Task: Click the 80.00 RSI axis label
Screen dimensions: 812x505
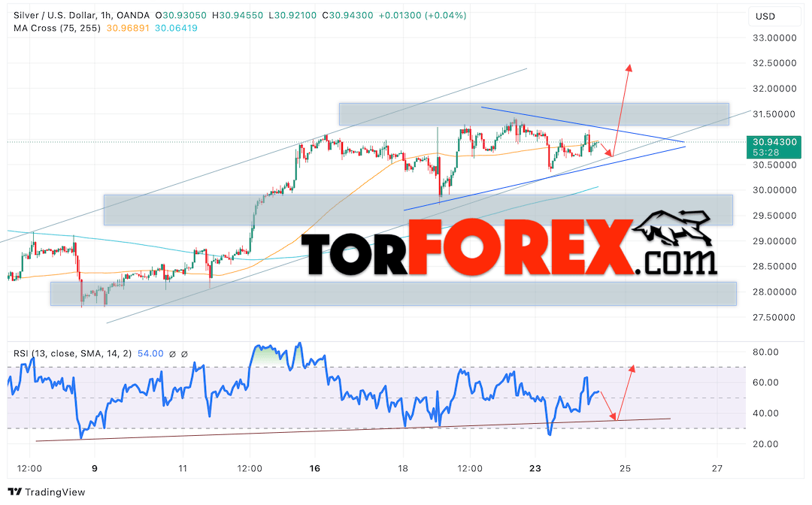Action: coord(765,352)
